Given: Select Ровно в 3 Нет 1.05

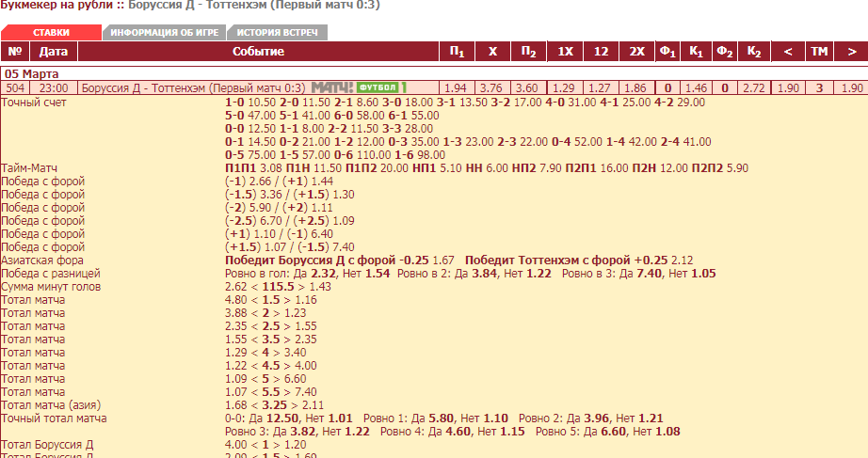Looking at the screenshot, I should click(x=692, y=274).
